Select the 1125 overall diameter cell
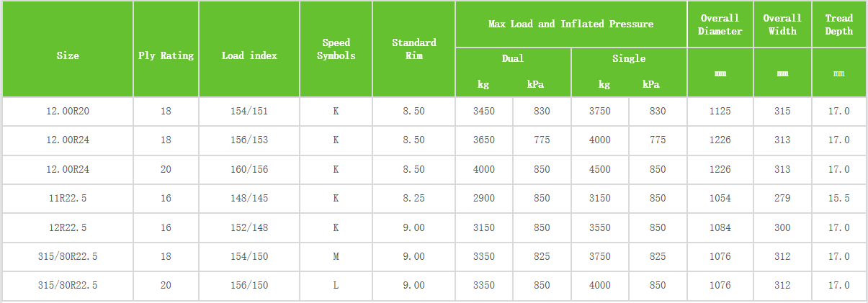 [720, 111]
